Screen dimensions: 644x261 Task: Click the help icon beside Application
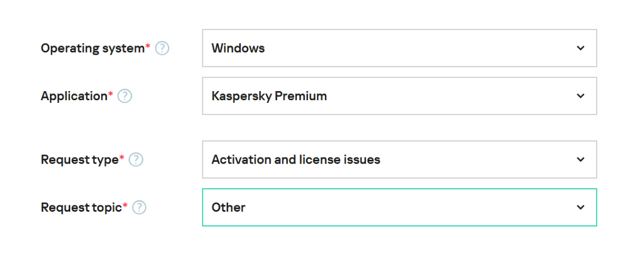tap(125, 96)
